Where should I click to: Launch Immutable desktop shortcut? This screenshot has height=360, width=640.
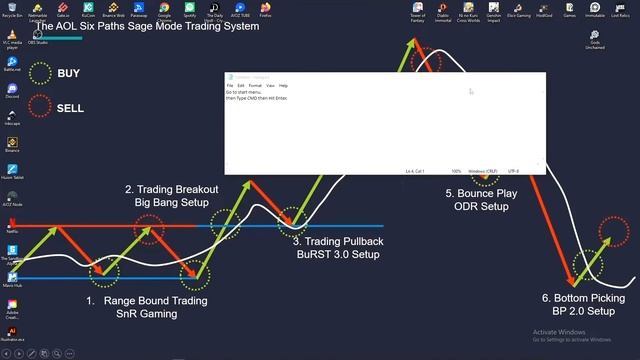595,10
